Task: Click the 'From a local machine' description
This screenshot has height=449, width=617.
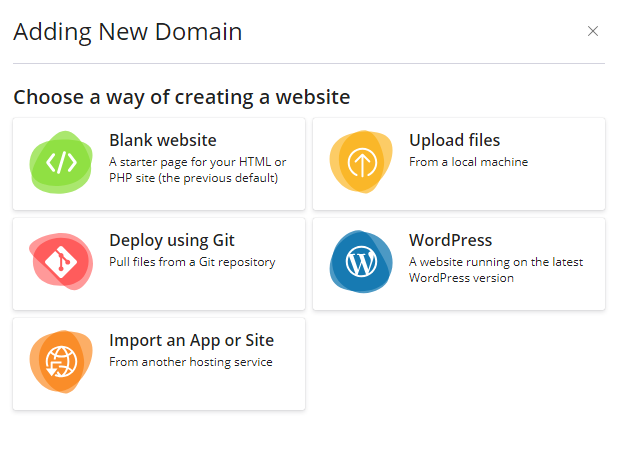Action: click(468, 162)
